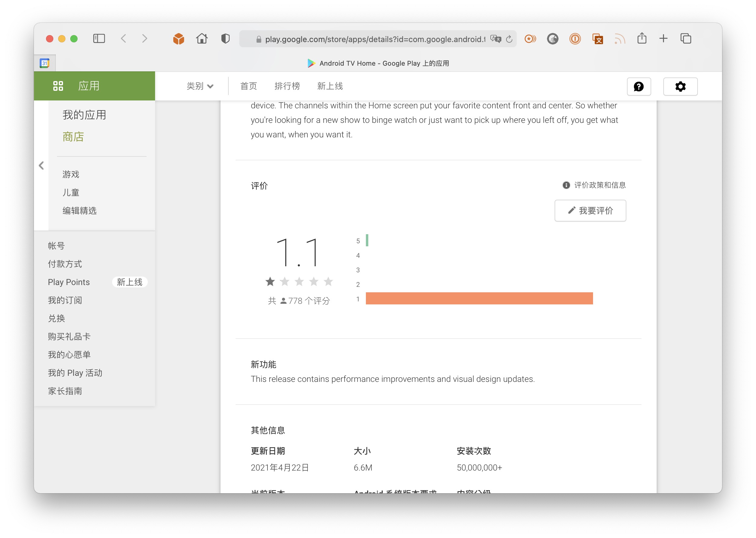Collapse the sidebar with the left chevron

pyautogui.click(x=41, y=166)
